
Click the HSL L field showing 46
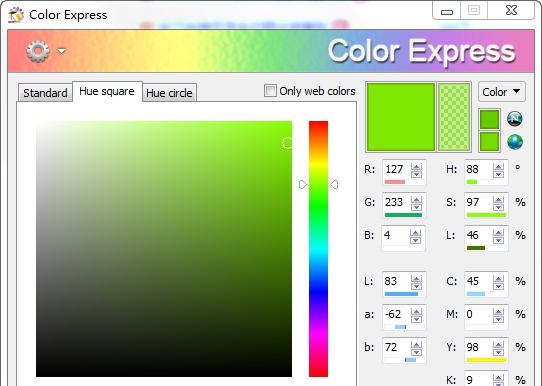(x=478, y=235)
